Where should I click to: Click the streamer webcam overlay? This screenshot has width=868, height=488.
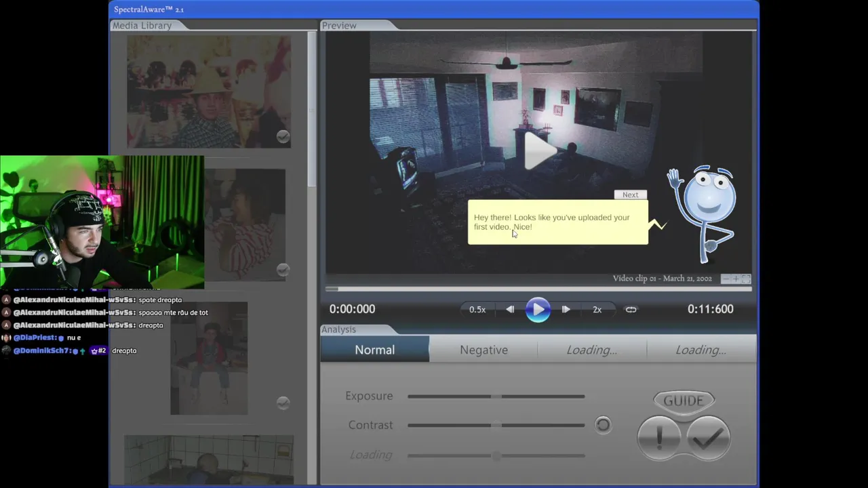[102, 222]
